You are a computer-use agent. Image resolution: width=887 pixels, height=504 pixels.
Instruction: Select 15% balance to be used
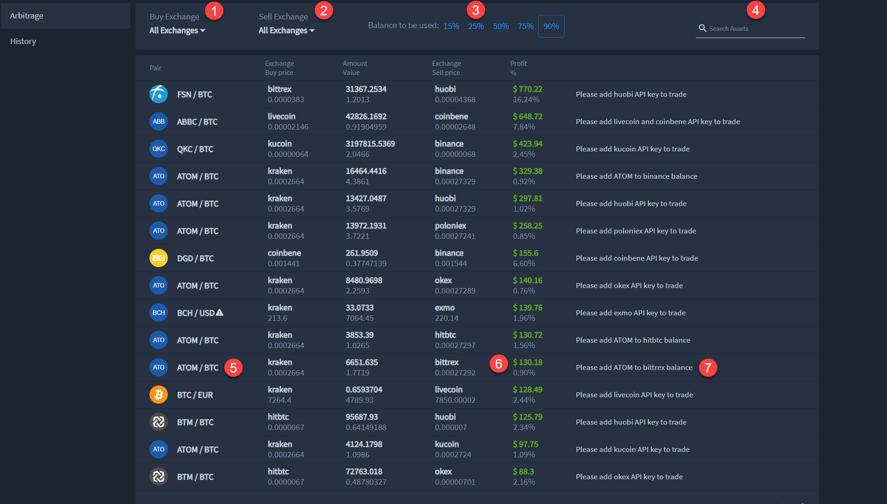point(451,26)
